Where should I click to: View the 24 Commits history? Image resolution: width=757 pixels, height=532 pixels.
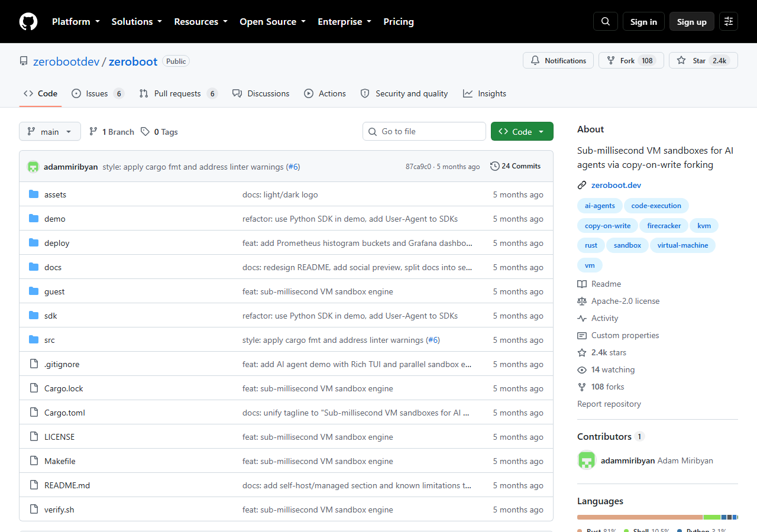pyautogui.click(x=516, y=166)
